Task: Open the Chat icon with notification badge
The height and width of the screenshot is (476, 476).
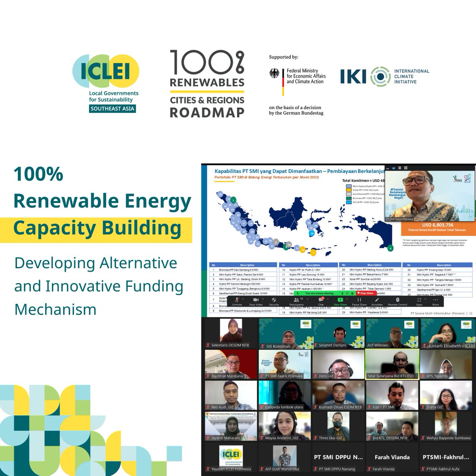Action: coord(321,299)
